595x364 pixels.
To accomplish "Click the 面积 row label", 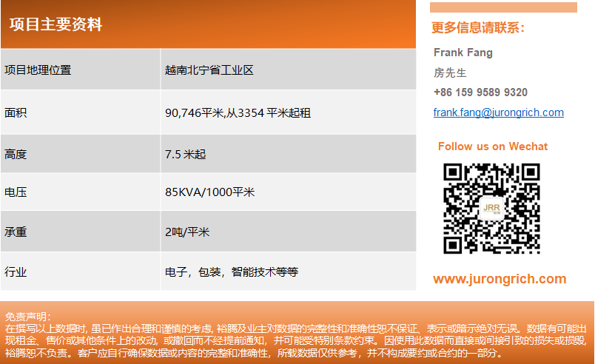I will point(16,112).
